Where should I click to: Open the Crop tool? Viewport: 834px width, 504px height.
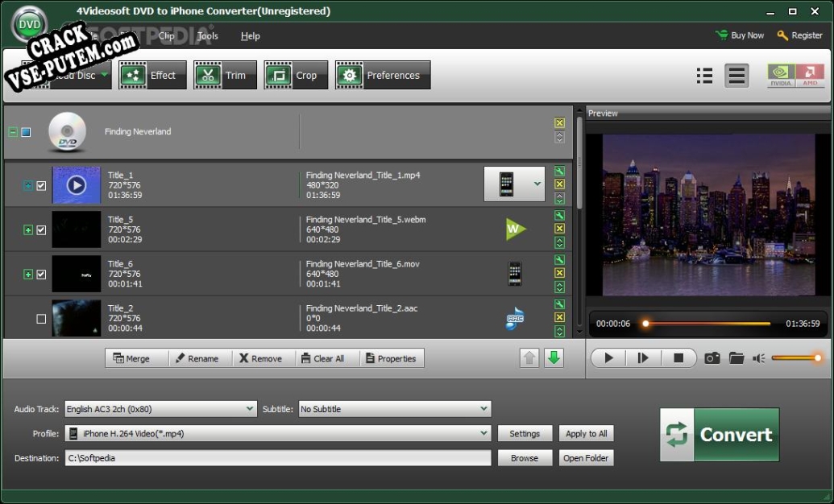pyautogui.click(x=296, y=76)
